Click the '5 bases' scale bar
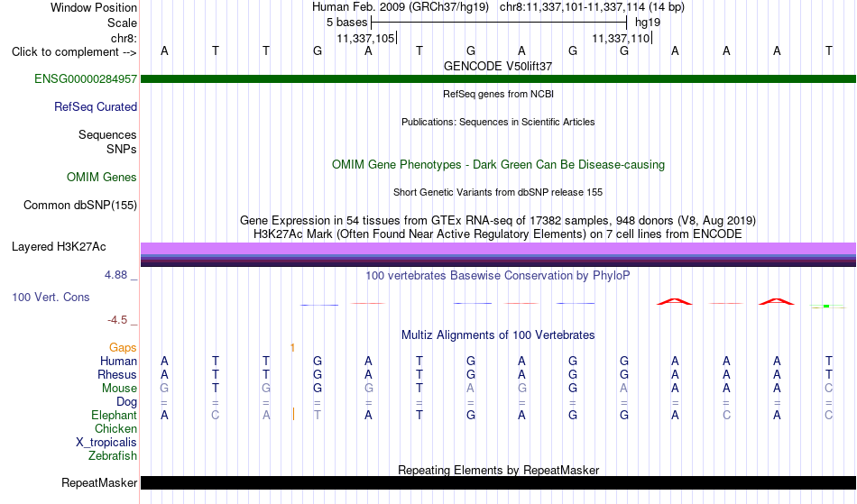 (x=499, y=23)
